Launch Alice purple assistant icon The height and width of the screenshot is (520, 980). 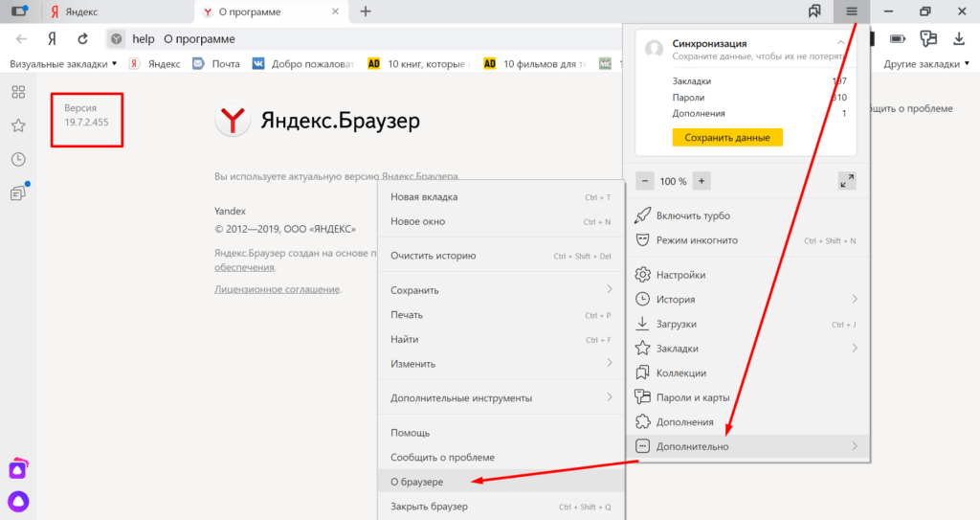pos(18,501)
